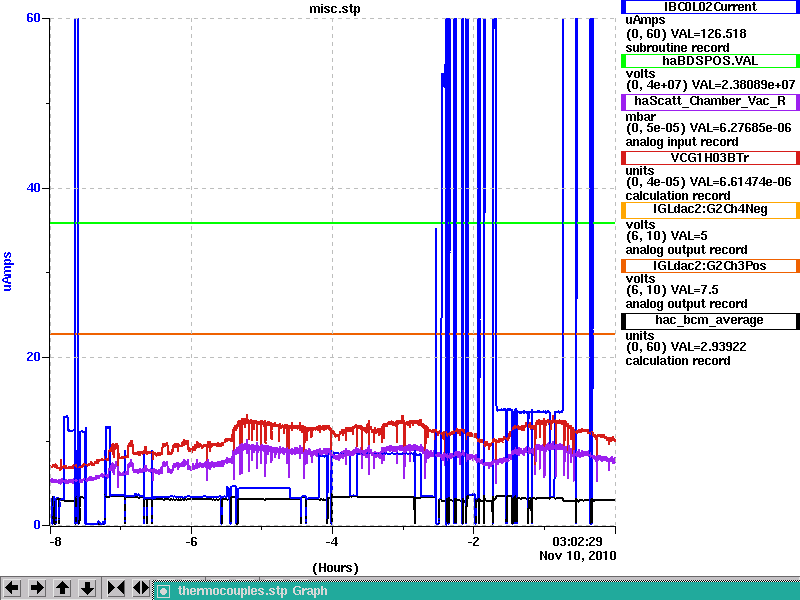
Task: Click the 03:02:29 timestamp label
Action: pos(578,541)
